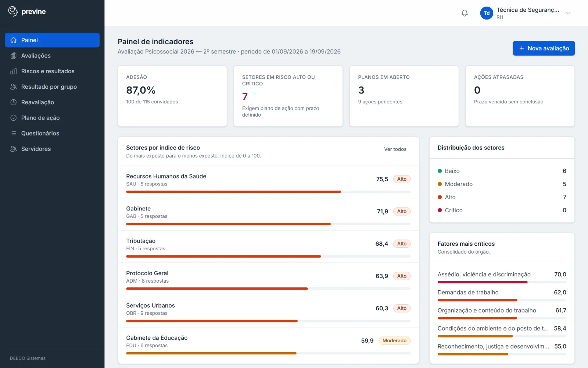Click the Moderado distribution row label
588x368 pixels.
coord(459,184)
